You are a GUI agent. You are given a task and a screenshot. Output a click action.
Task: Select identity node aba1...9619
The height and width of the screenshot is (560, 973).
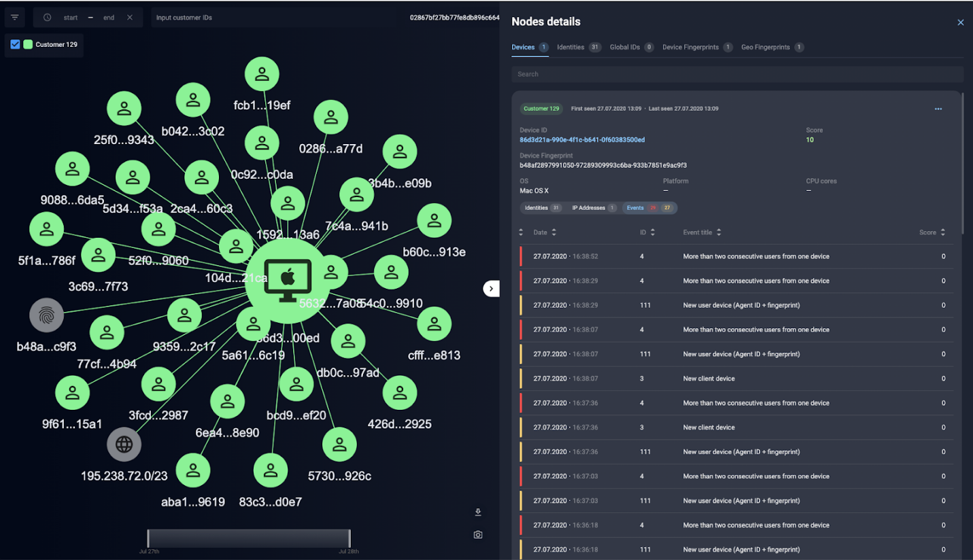pos(193,471)
